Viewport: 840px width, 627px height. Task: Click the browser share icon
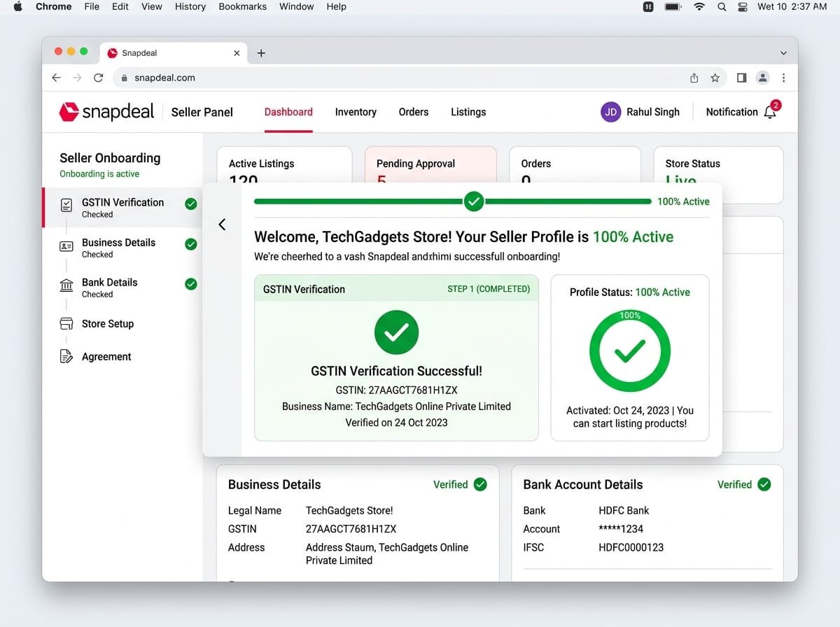pos(694,78)
